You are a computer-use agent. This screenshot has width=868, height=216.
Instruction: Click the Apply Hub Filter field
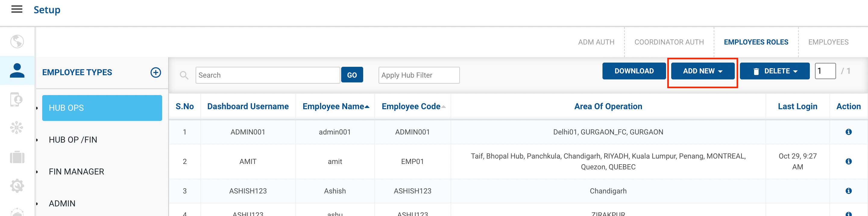pyautogui.click(x=419, y=75)
